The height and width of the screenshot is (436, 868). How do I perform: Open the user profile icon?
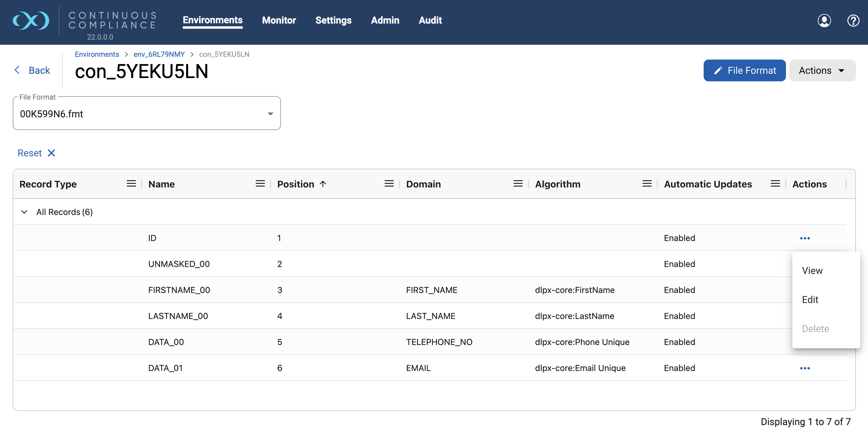[824, 21]
